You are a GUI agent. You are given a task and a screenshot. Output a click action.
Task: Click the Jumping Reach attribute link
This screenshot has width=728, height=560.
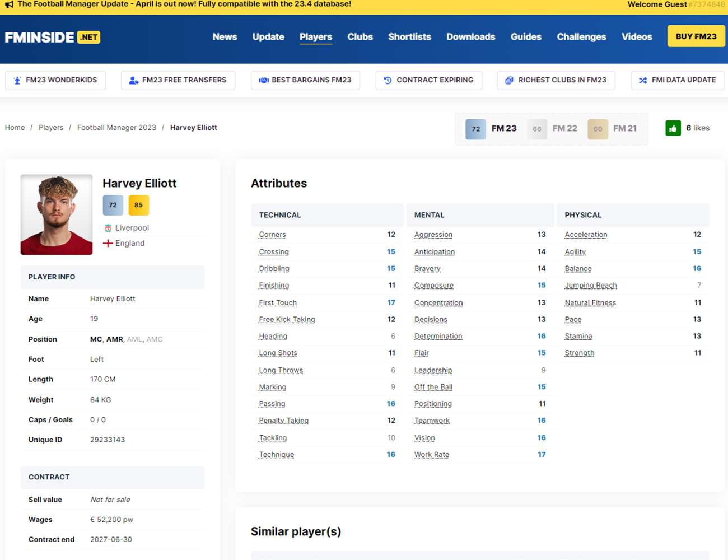pos(591,286)
